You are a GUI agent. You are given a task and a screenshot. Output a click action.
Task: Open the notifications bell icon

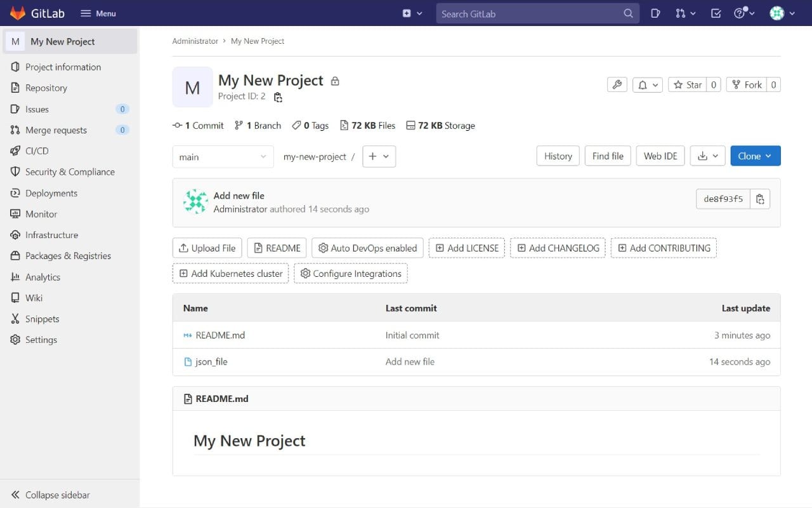click(643, 84)
